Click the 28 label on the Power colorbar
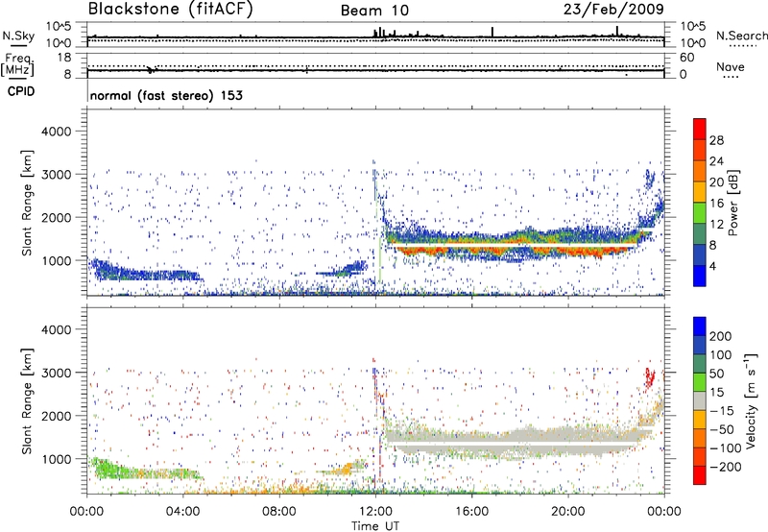Image resolution: width=768 pixels, height=532 pixels. [716, 140]
